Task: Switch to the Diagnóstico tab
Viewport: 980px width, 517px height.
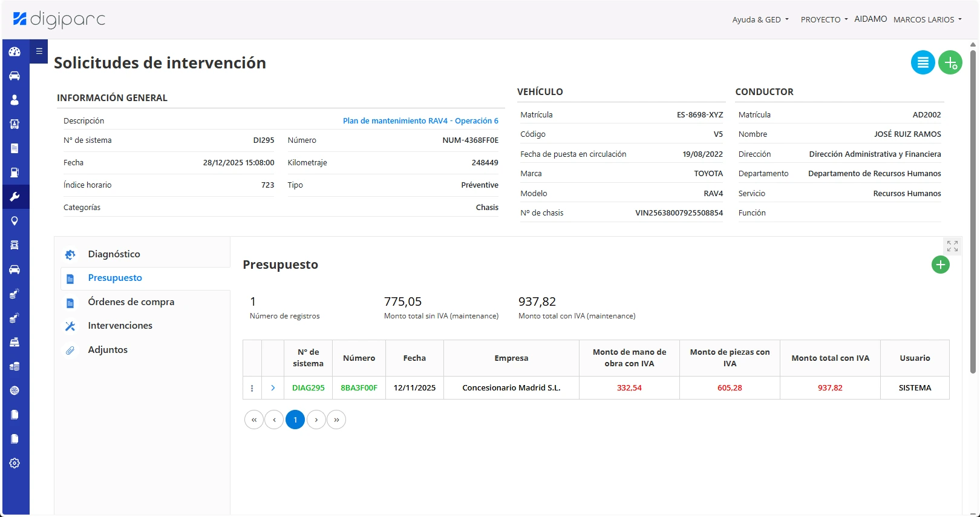Action: pos(114,254)
